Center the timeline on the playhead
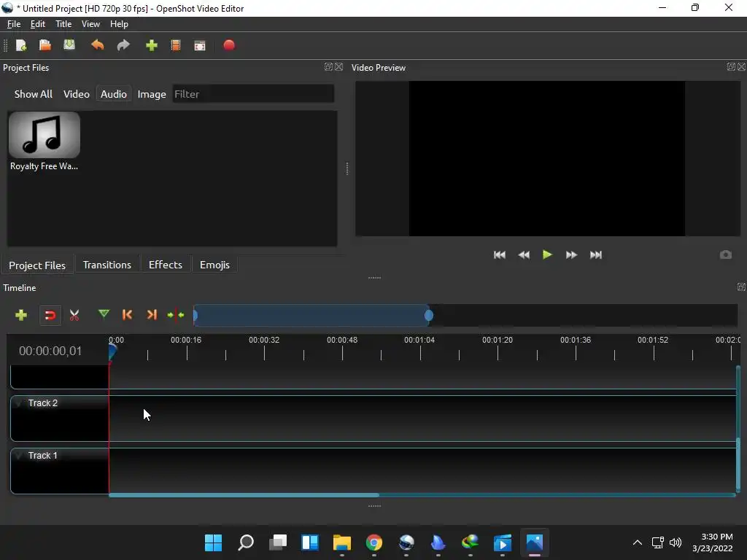This screenshot has width=747, height=560. (x=176, y=315)
